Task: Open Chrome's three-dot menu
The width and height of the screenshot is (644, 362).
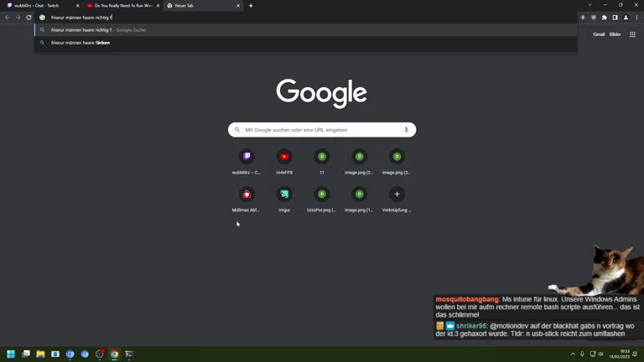Action: [636, 18]
